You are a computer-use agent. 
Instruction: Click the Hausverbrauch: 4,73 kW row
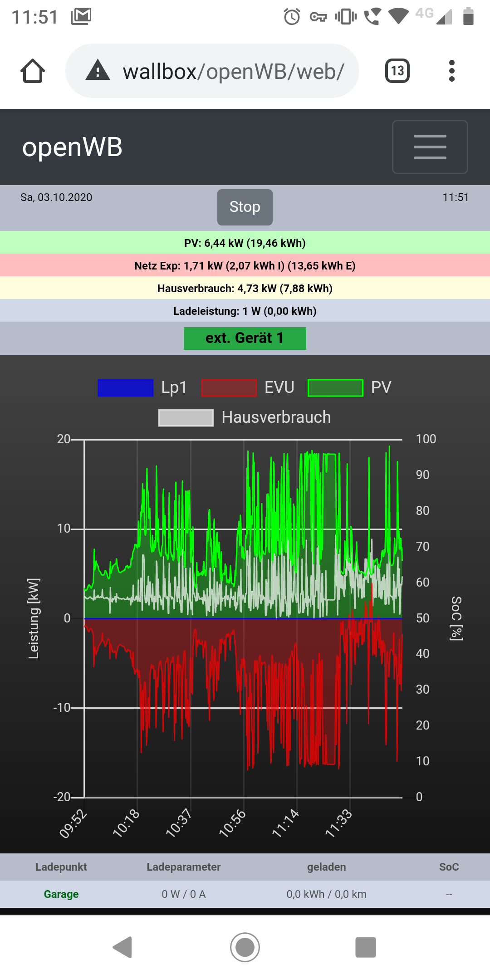pyautogui.click(x=245, y=288)
